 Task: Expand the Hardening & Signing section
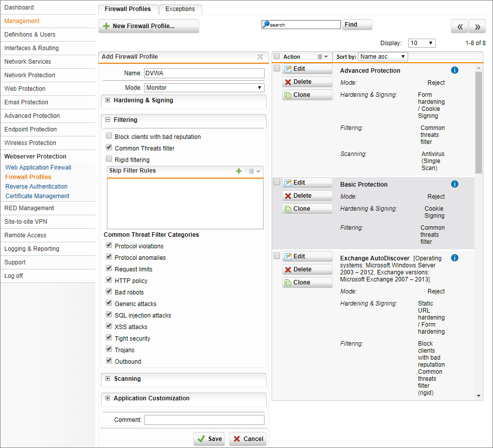point(108,100)
